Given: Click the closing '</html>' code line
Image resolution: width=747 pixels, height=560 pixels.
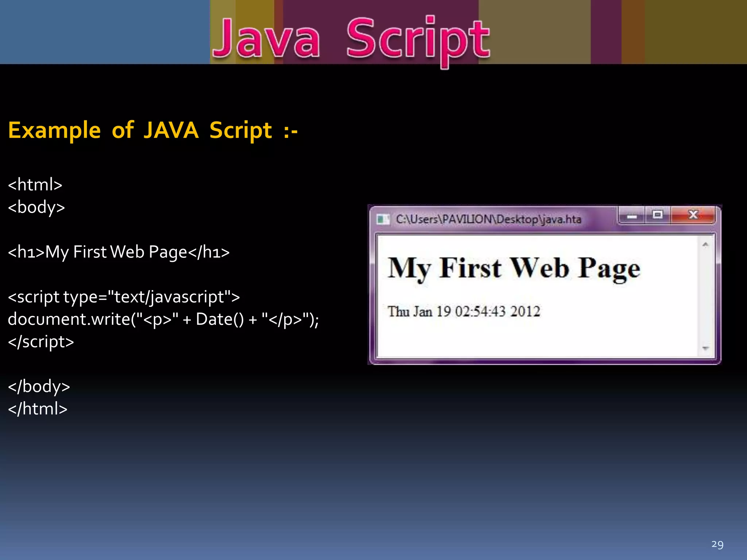Looking at the screenshot, I should tap(38, 409).
